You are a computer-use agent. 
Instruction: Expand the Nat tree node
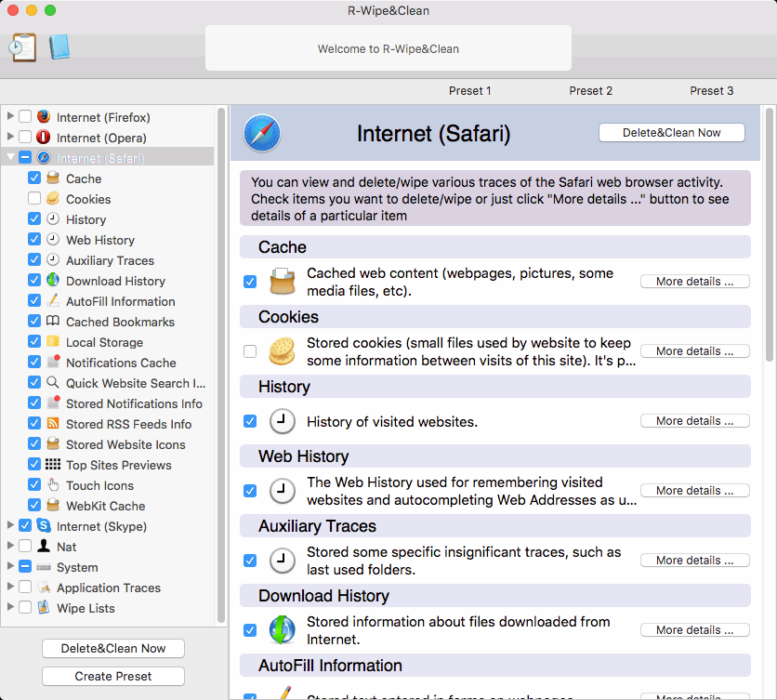[x=10, y=546]
